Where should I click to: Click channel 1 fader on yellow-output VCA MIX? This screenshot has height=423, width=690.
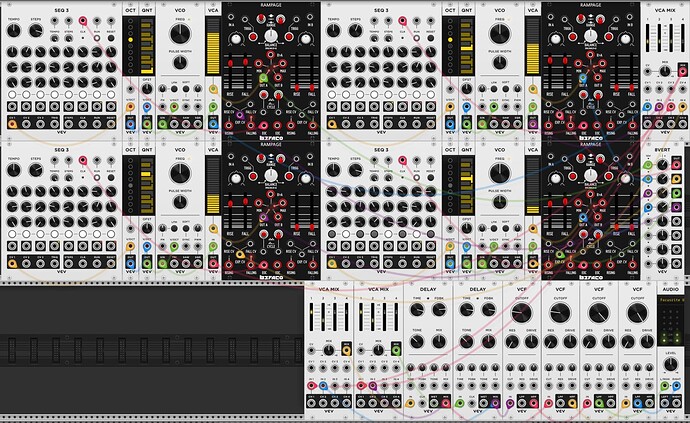[x=312, y=317]
